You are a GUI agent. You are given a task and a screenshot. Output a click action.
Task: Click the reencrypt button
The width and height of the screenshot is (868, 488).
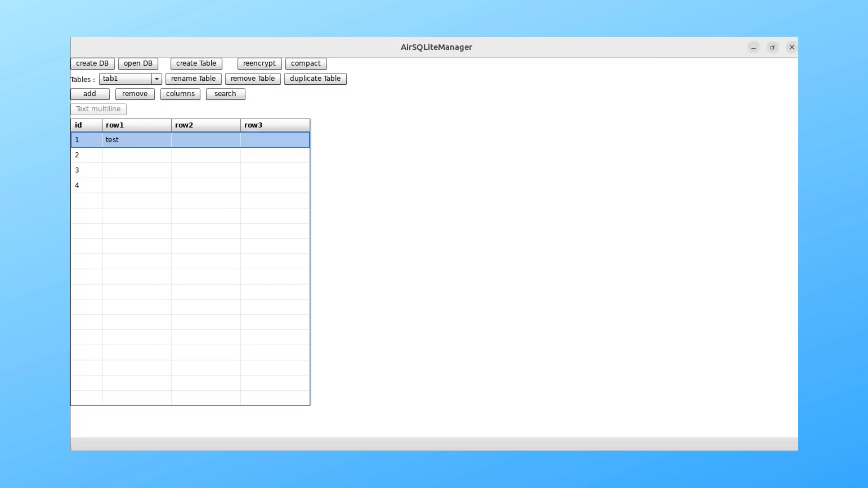259,63
